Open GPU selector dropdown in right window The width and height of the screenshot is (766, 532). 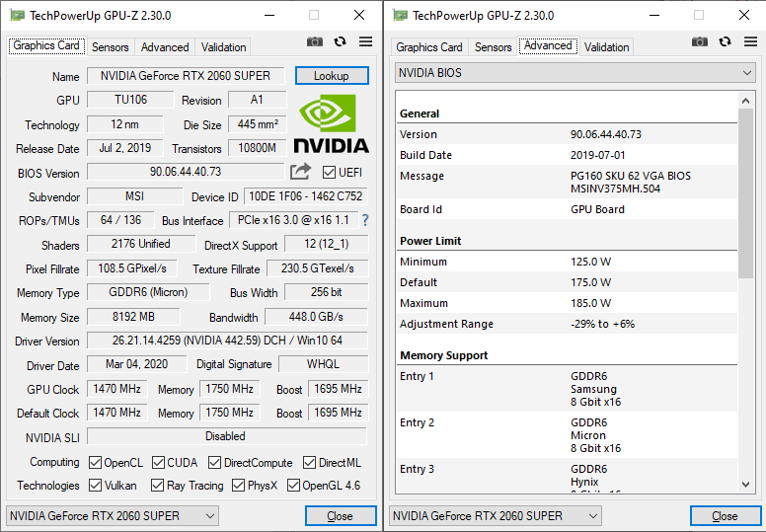coord(496,516)
